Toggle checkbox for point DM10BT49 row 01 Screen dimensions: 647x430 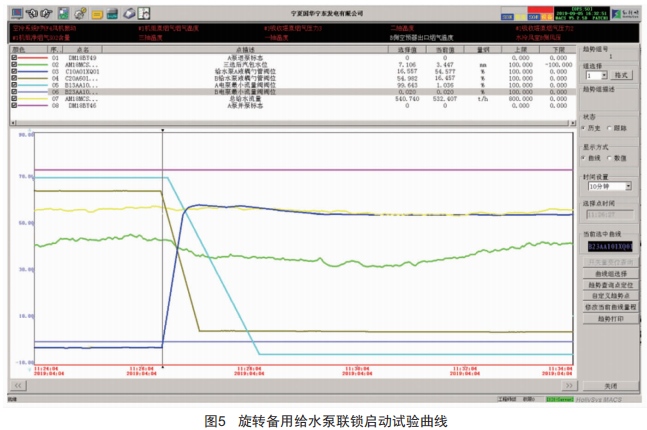point(13,58)
